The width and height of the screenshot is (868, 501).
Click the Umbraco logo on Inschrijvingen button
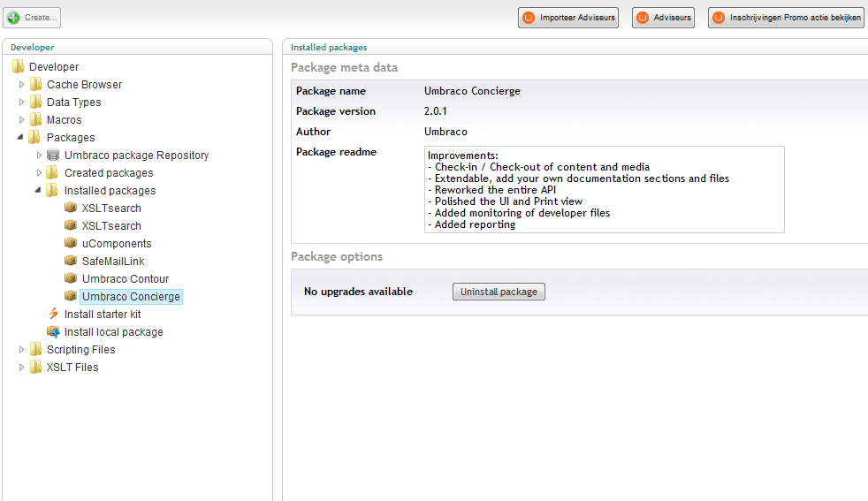(719, 18)
